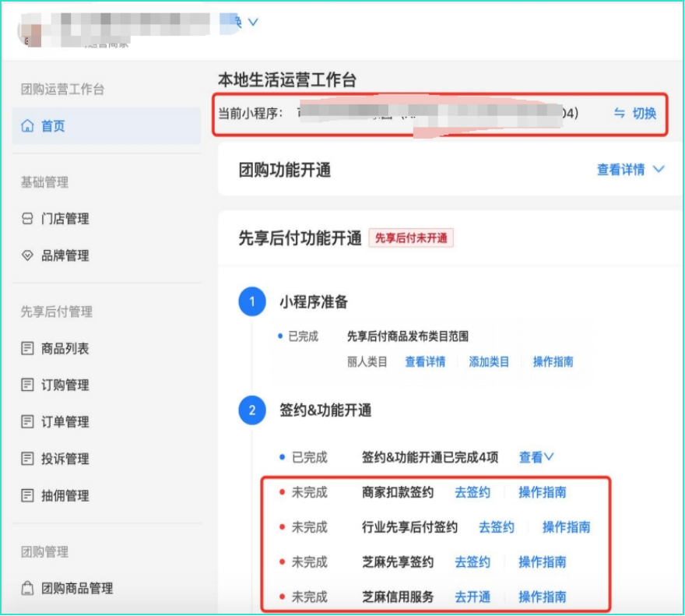Click the icon next to 订单管理
The height and width of the screenshot is (616, 685).
(28, 422)
